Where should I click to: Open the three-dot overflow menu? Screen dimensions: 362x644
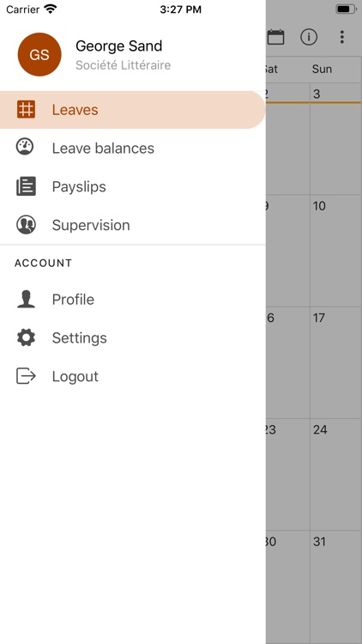click(x=342, y=37)
